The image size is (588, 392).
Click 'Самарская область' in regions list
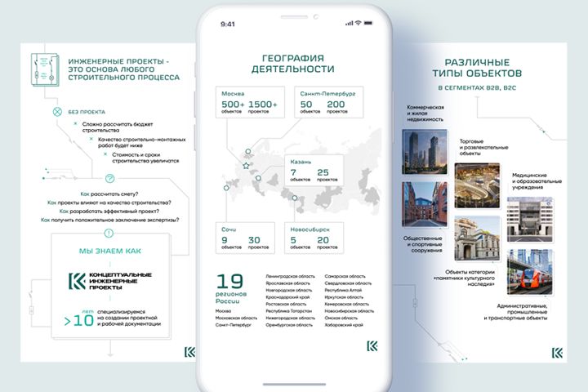coord(345,277)
